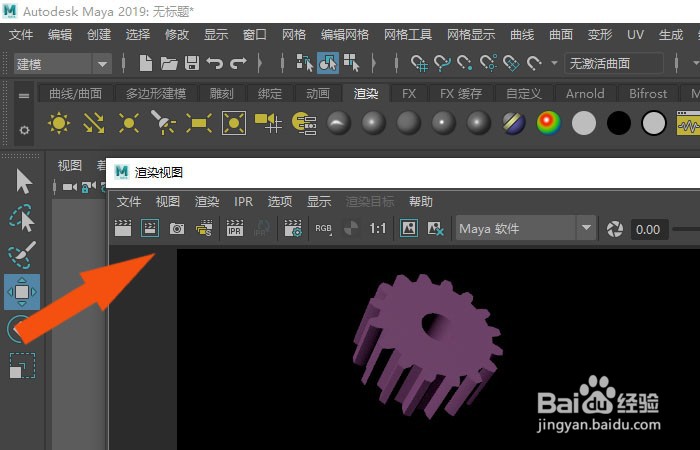
Task: Create an ambient light from shelf
Action: coord(59,123)
